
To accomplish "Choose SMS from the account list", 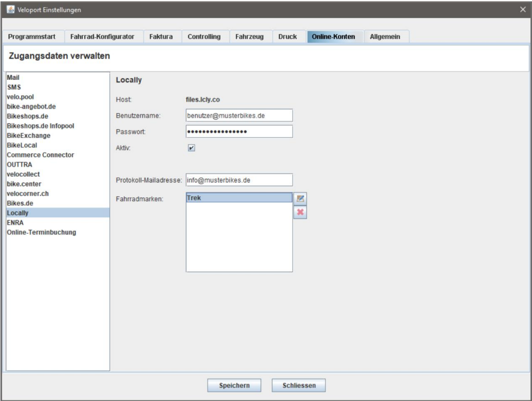I will [58, 87].
